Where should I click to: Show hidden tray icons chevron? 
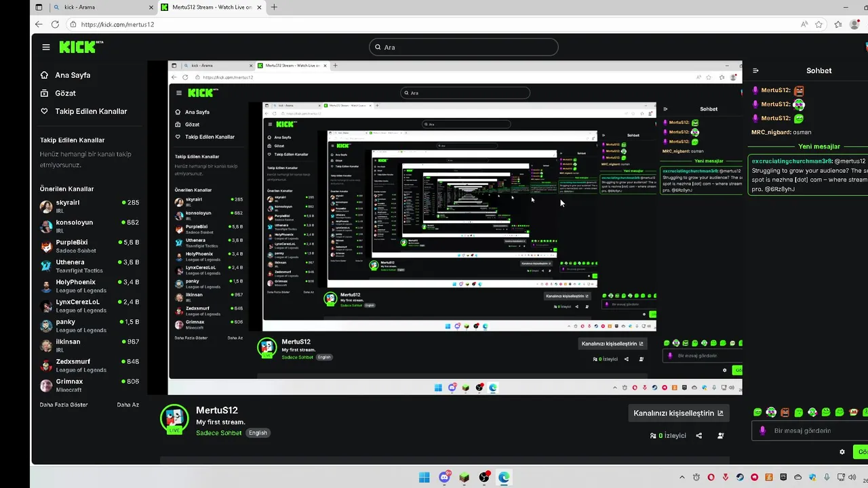coord(682,477)
